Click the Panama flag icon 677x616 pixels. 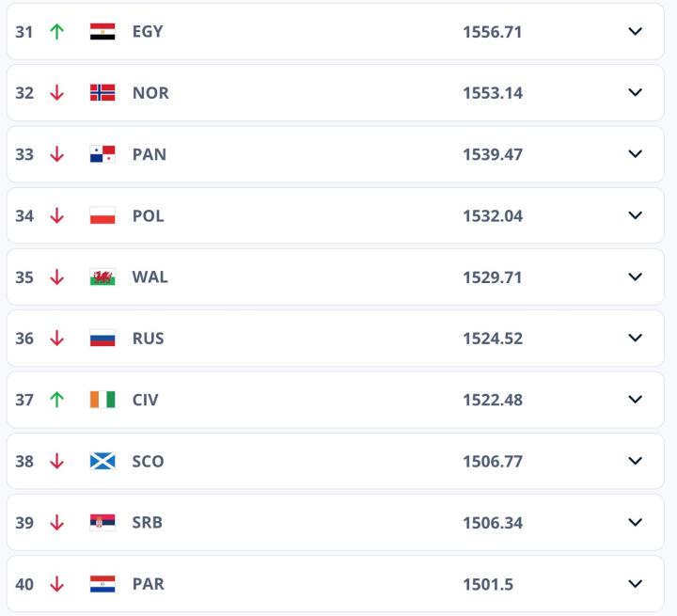click(x=102, y=154)
